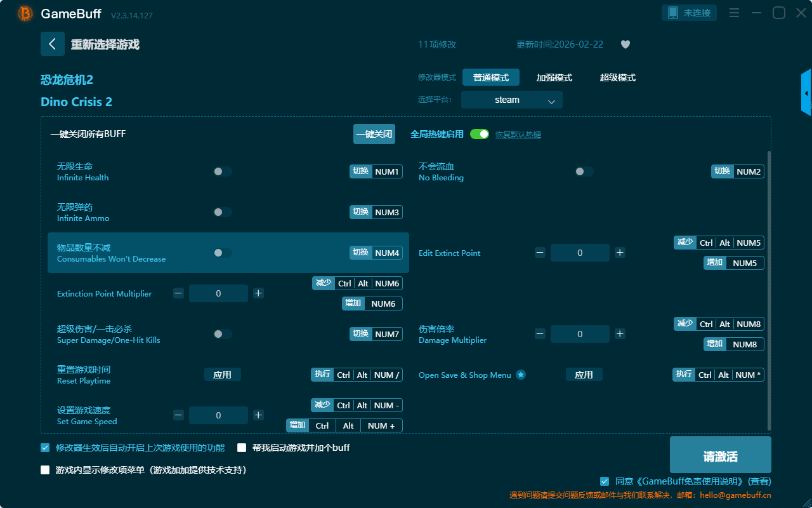Click the Extinction Point Multiplier input field
The image size is (812, 508).
pyautogui.click(x=218, y=293)
